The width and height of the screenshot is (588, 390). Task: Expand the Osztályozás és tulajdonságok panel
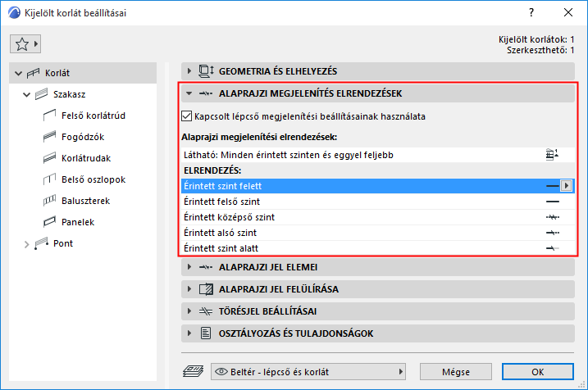(x=189, y=333)
